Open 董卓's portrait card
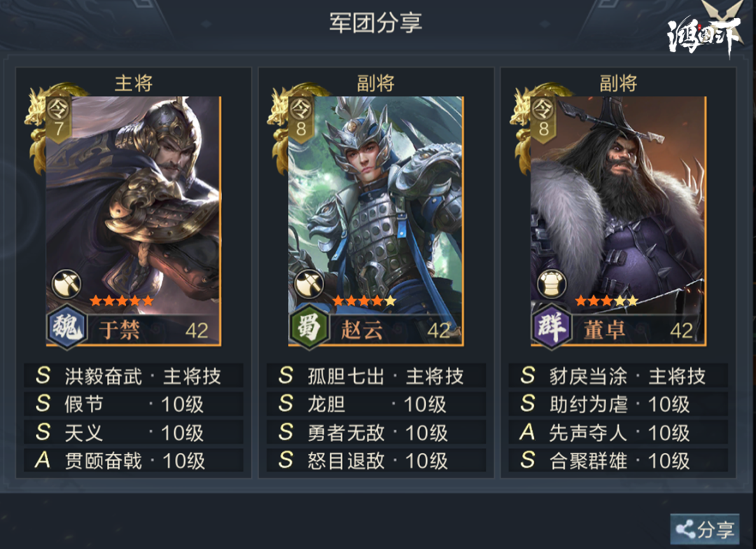Image resolution: width=756 pixels, height=549 pixels. [x=619, y=221]
